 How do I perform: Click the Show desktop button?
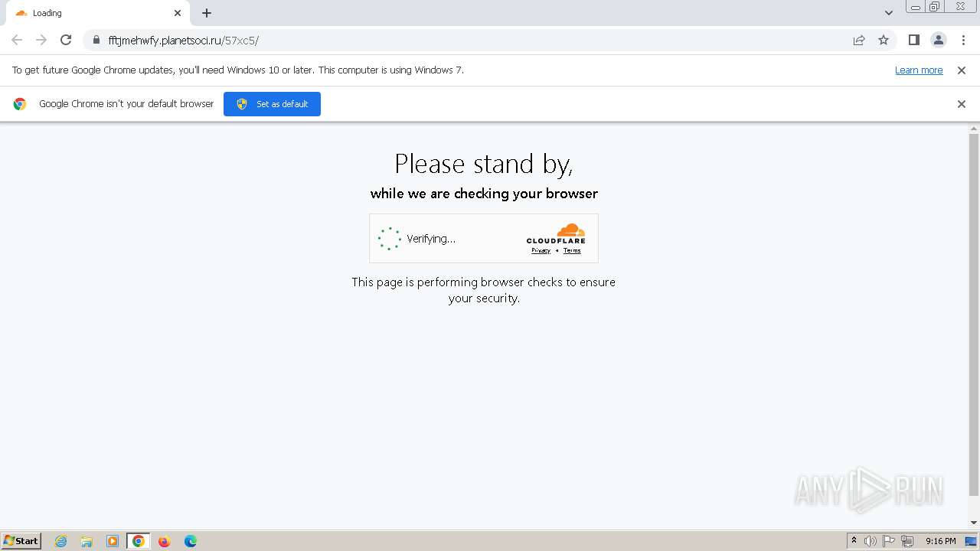click(972, 541)
